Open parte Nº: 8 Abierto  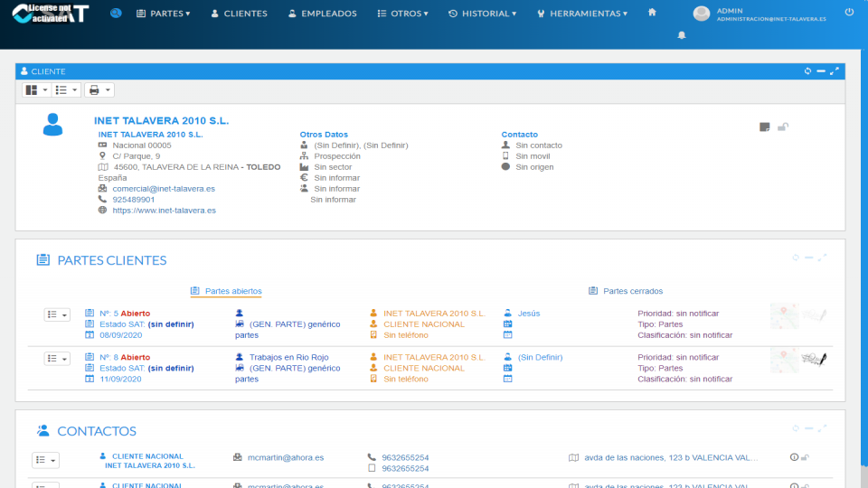(x=125, y=358)
